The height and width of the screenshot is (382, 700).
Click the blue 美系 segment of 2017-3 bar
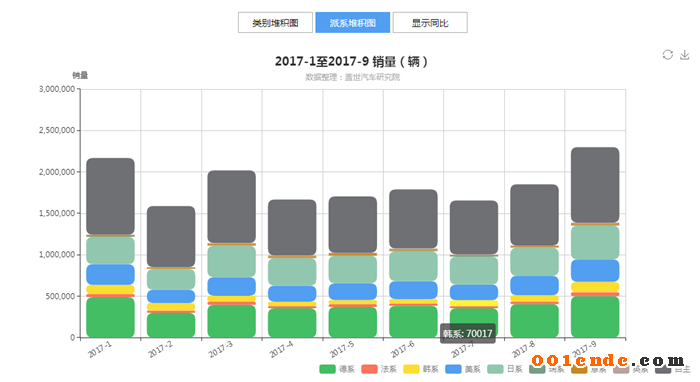[x=232, y=286]
